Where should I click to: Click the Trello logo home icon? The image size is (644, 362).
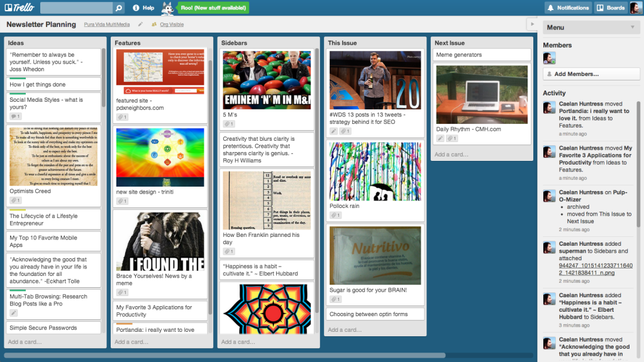coord(19,8)
